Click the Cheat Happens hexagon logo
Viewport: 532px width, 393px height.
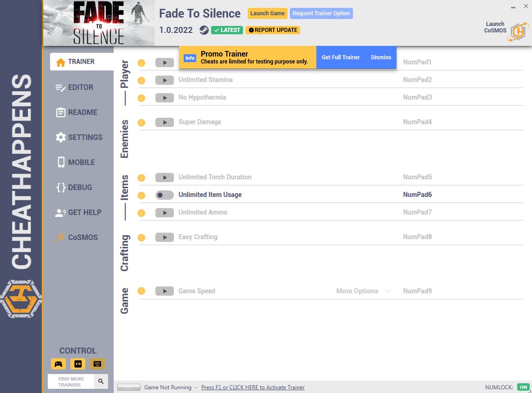tap(21, 299)
